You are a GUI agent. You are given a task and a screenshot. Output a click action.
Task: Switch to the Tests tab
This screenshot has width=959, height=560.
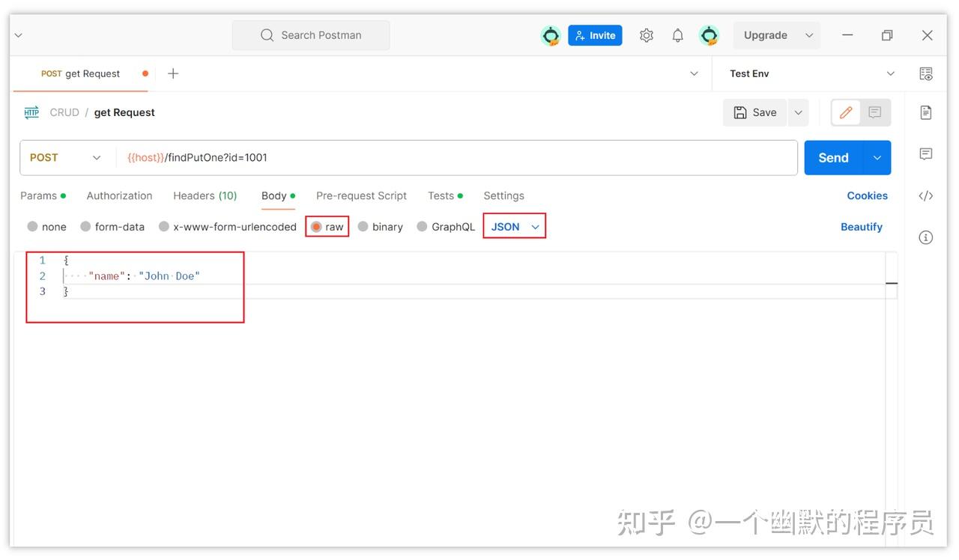tap(441, 195)
